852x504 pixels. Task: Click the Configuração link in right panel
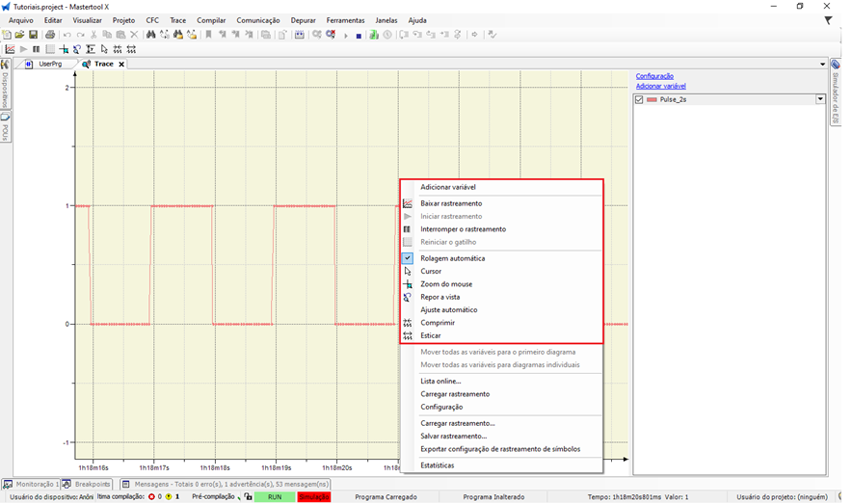point(654,76)
